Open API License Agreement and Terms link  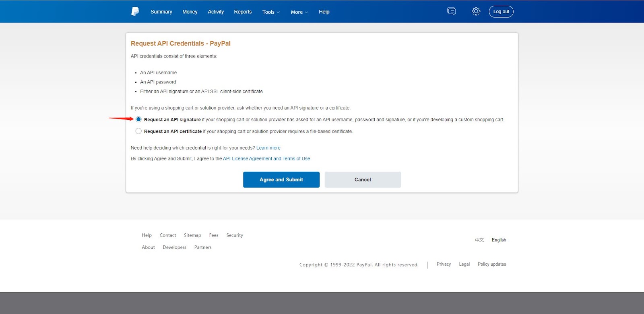(266, 159)
